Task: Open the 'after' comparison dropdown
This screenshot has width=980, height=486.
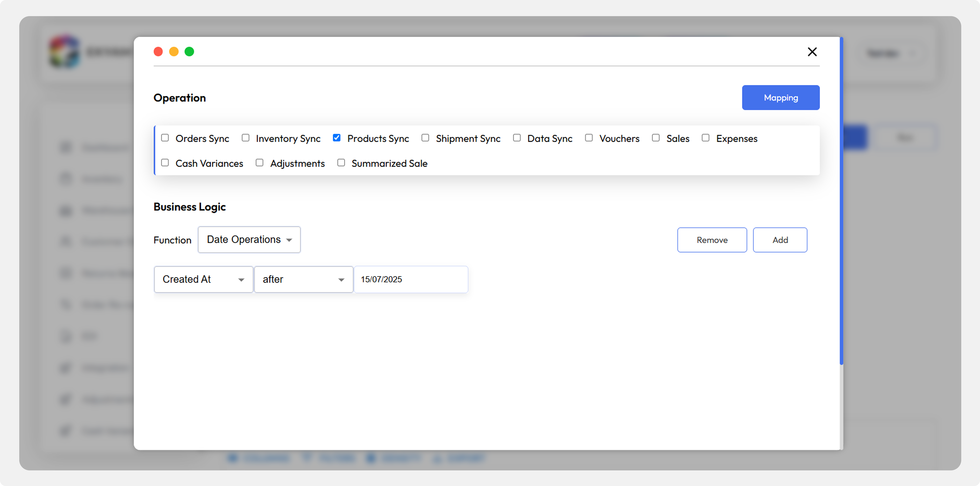Action: [303, 279]
